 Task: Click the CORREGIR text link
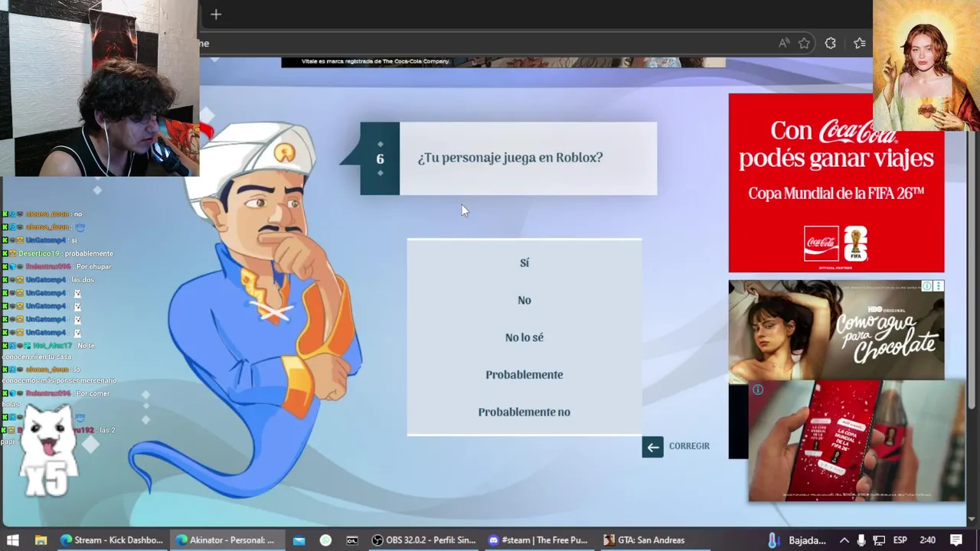pos(689,446)
